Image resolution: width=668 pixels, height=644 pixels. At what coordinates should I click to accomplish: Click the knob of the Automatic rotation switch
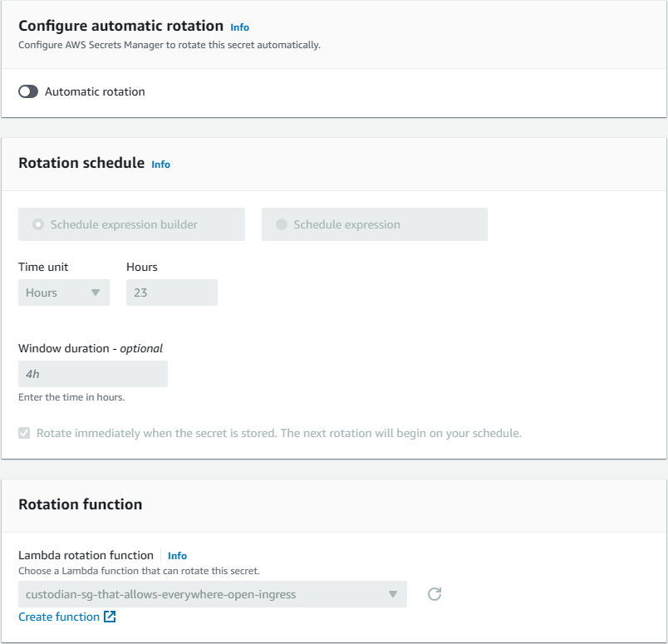(x=23, y=91)
